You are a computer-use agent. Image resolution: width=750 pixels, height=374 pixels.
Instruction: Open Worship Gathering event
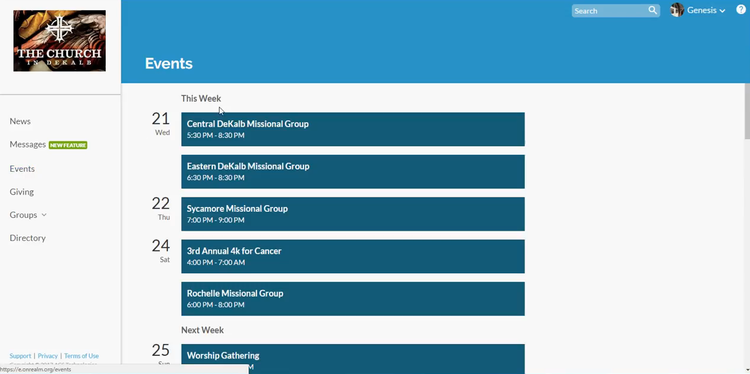(353, 359)
